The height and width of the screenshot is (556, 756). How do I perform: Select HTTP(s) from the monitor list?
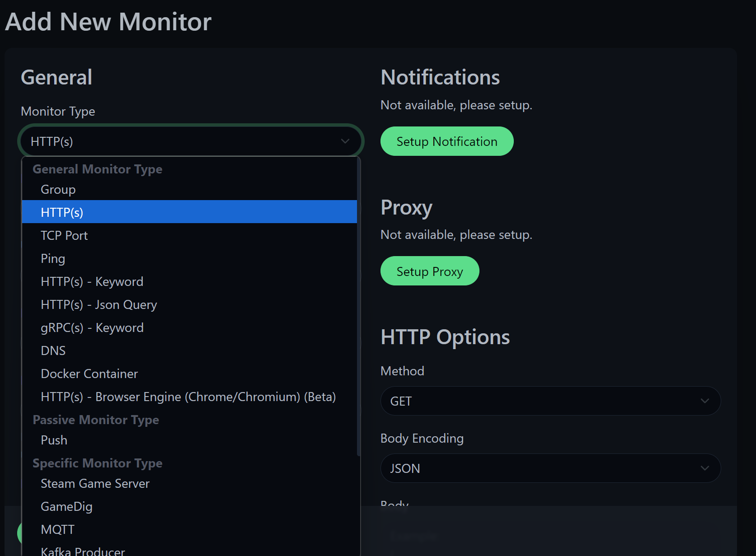click(62, 211)
